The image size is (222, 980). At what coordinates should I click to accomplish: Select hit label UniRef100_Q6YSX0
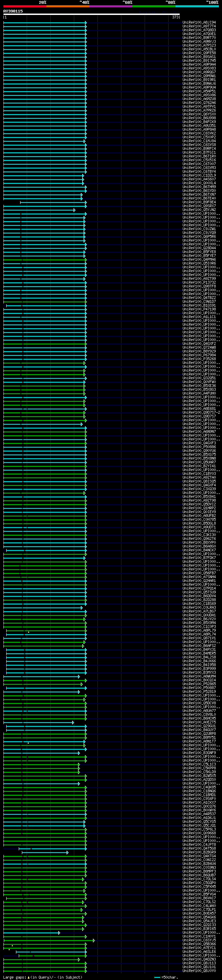click(x=199, y=114)
